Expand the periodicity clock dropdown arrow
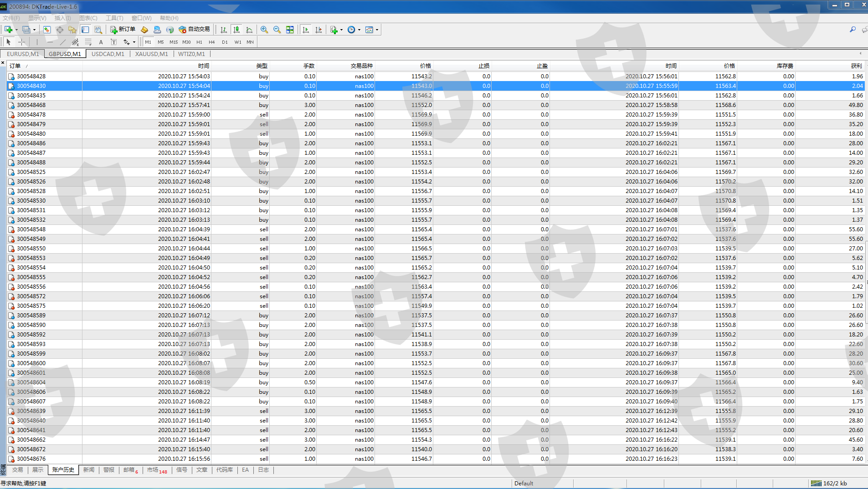Viewport: 868px width, 489px height. click(360, 30)
